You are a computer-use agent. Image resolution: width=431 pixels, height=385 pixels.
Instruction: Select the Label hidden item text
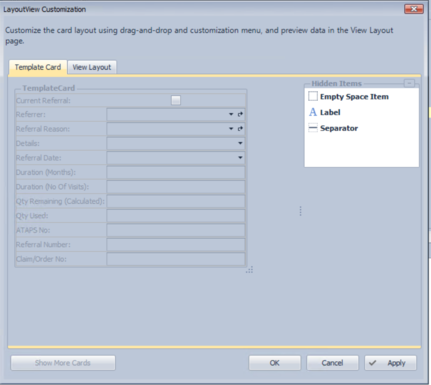(330, 112)
